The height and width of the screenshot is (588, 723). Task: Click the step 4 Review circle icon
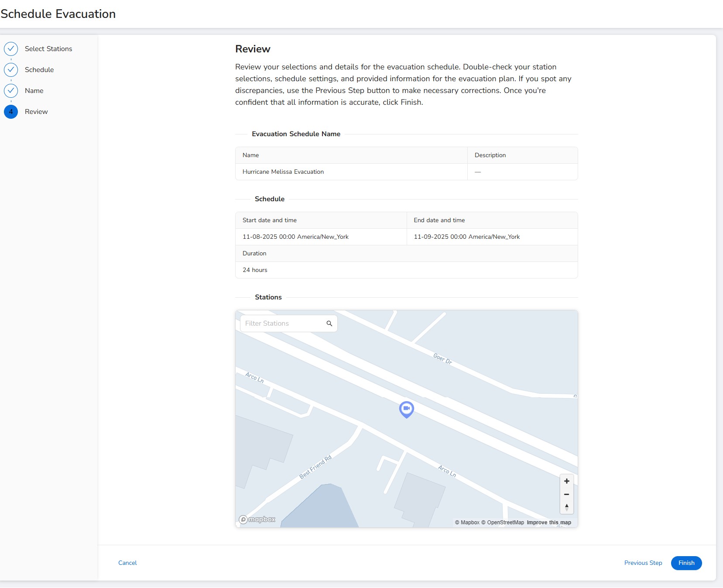click(x=11, y=112)
